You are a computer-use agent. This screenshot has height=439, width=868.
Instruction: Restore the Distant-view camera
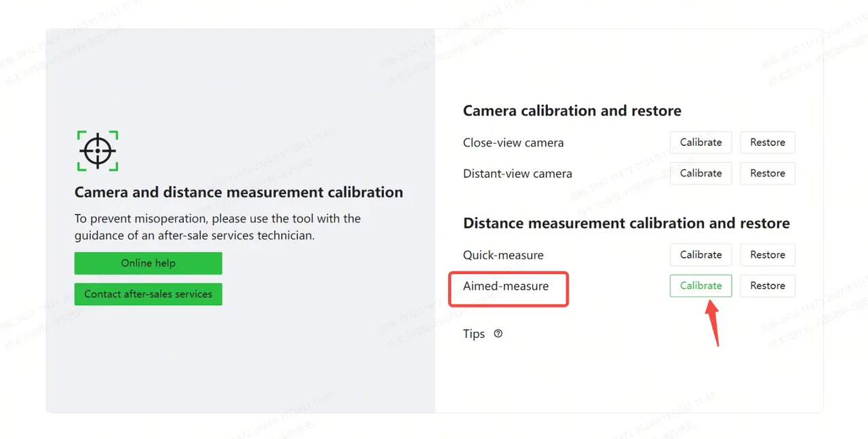(x=768, y=174)
